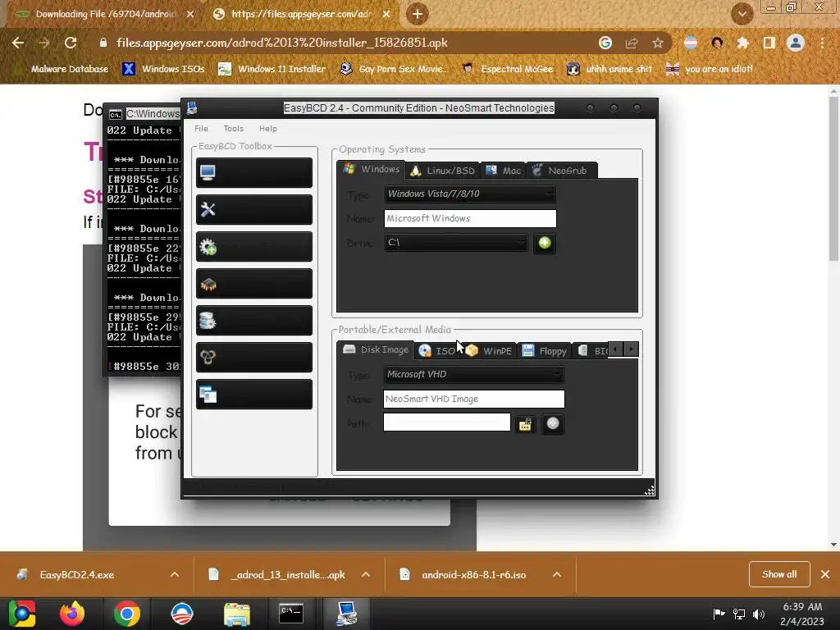Select the Windows operating system tab
Image resolution: width=840 pixels, height=630 pixels.
pos(372,169)
